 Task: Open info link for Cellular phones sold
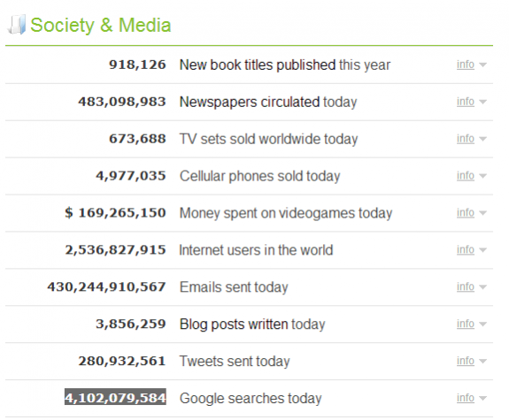(x=466, y=175)
